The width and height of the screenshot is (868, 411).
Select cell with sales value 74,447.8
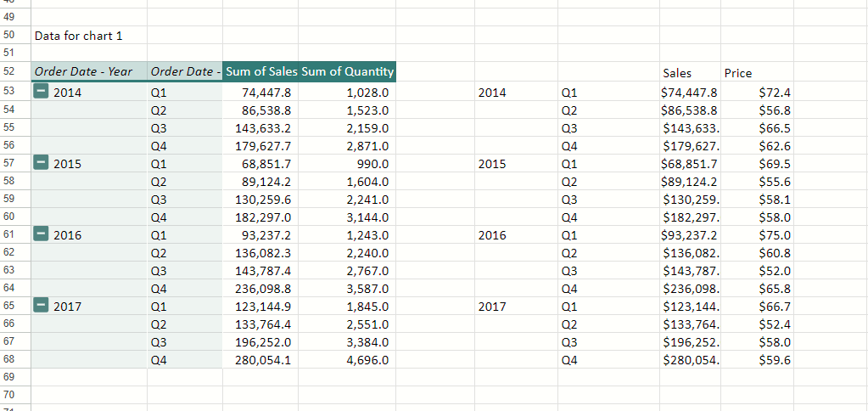[260, 92]
